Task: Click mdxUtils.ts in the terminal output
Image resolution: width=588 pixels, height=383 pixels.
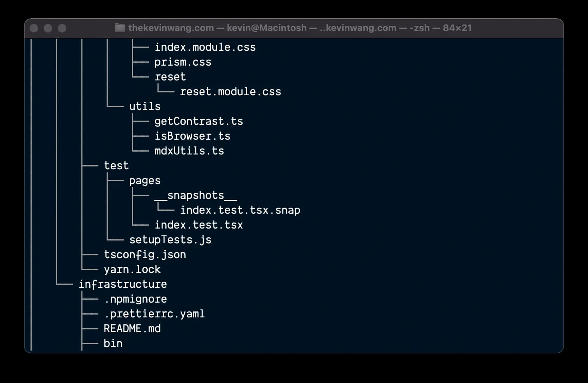Action: point(189,151)
